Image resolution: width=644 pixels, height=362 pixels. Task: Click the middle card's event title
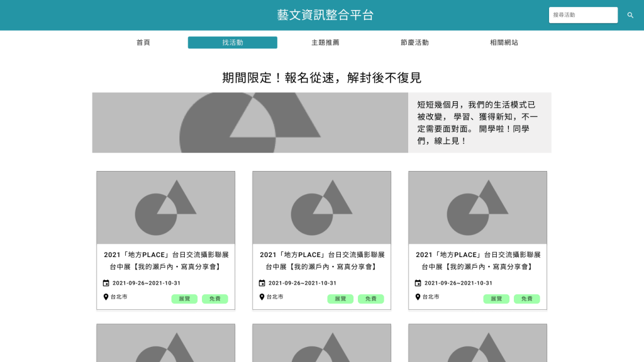(321, 261)
